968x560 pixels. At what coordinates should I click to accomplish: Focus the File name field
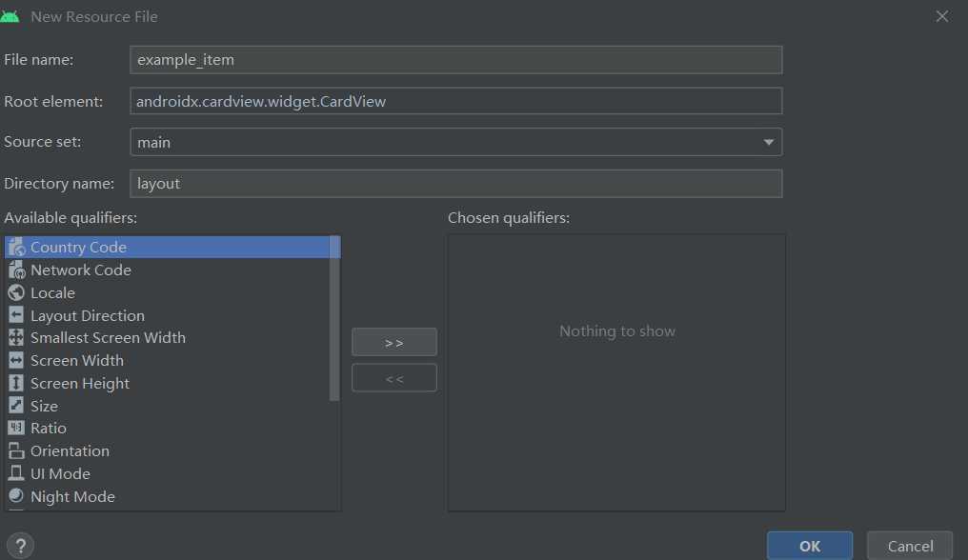456,60
